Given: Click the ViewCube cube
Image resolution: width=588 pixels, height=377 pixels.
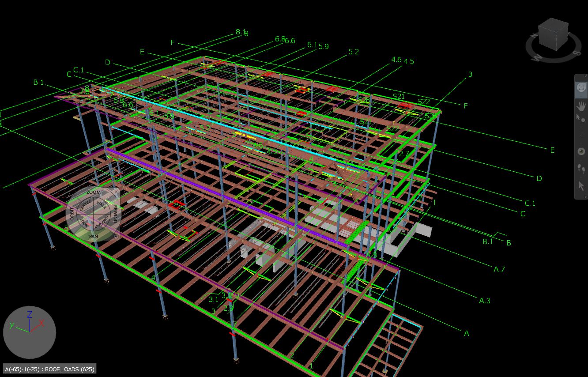Looking at the screenshot, I should pyautogui.click(x=553, y=34).
